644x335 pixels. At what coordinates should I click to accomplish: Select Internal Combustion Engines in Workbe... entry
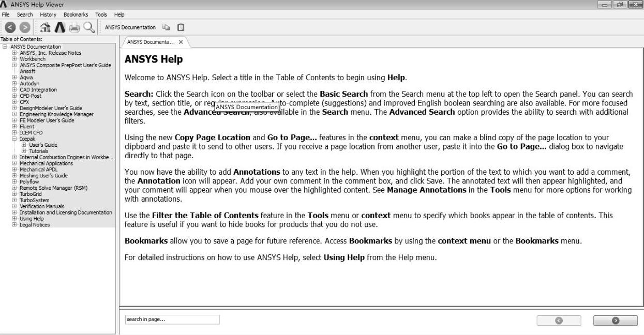click(66, 157)
